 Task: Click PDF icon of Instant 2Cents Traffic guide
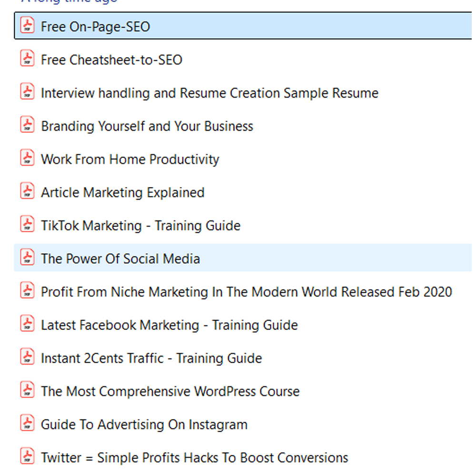28,357
